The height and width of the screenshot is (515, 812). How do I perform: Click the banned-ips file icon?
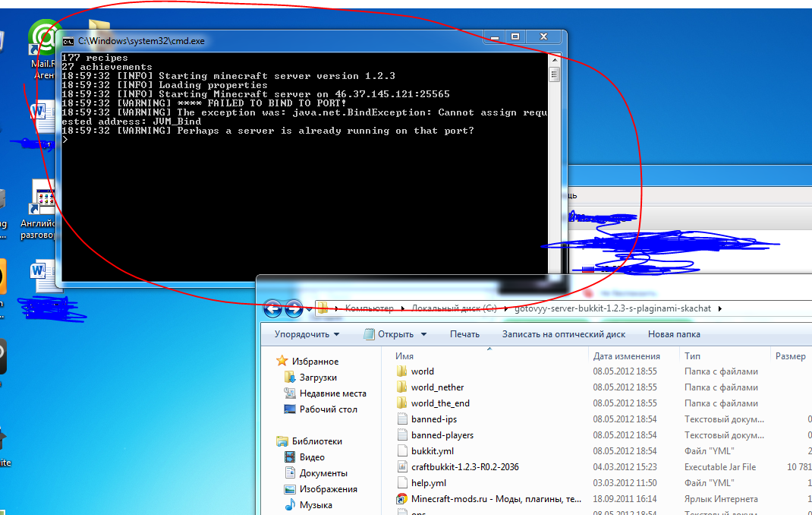click(402, 419)
